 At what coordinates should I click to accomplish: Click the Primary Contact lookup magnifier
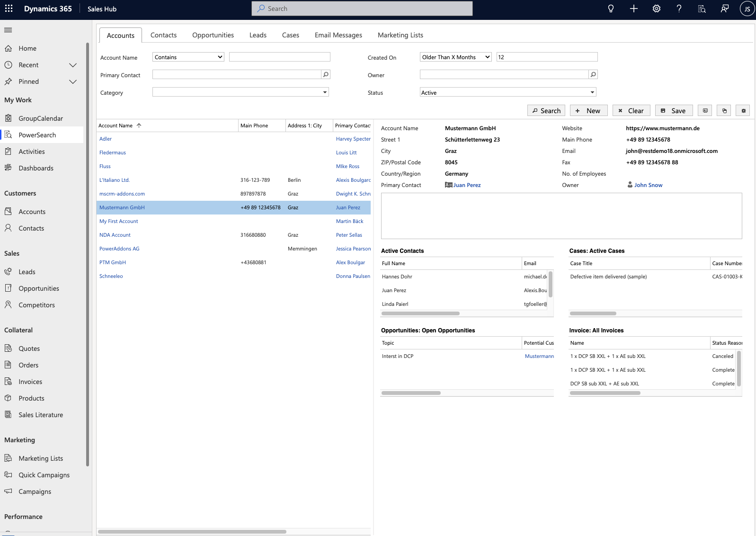[x=326, y=74]
